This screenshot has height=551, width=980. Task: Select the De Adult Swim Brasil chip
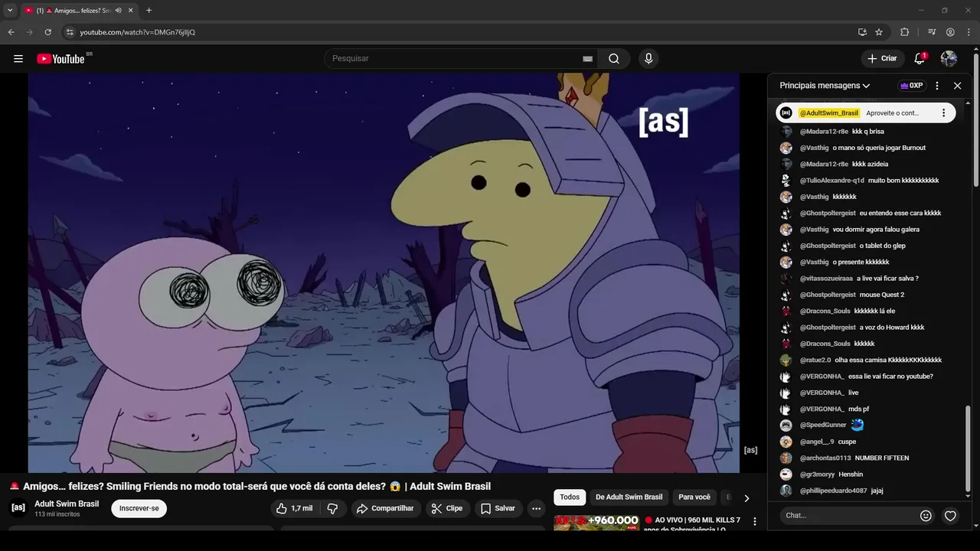[629, 497]
